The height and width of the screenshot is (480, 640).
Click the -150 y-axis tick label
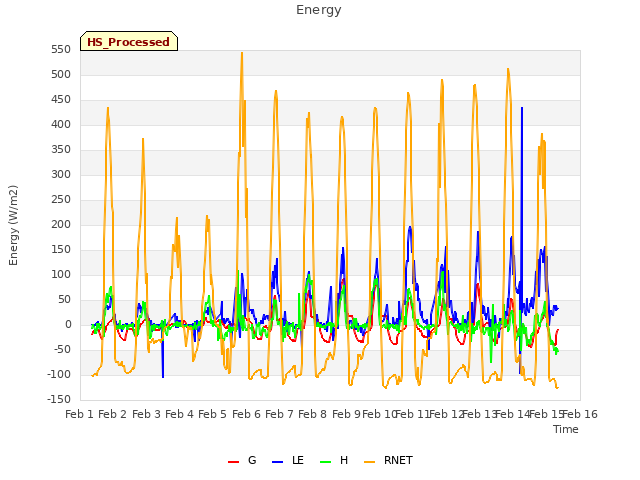tap(59, 400)
